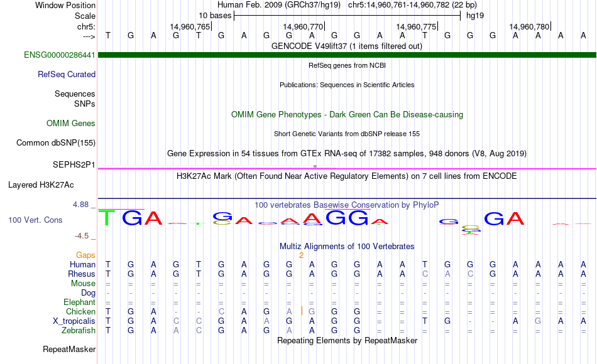Click the Chicken alignment row label

80,312
